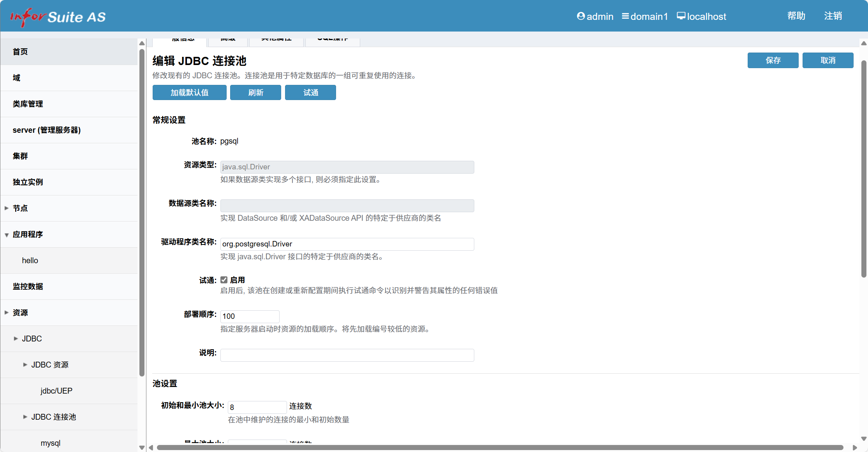The width and height of the screenshot is (868, 452).
Task: Disable the 启用 checkbox under 试通
Action: pos(224,279)
